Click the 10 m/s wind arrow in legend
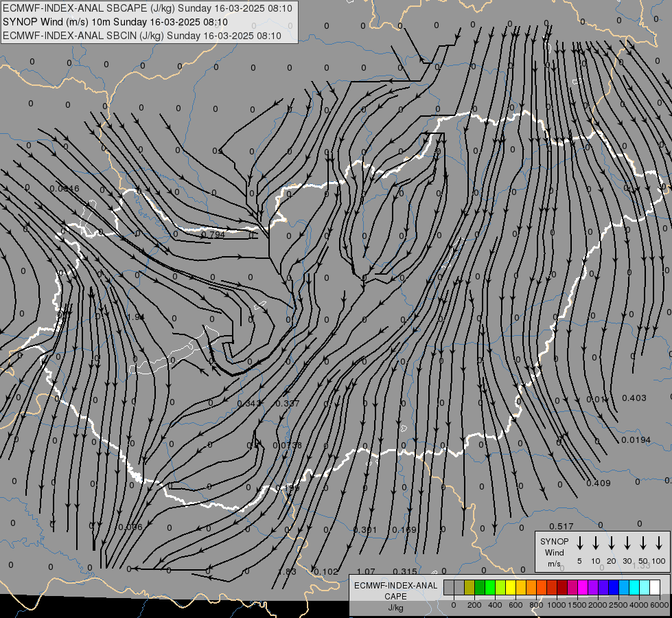The image size is (672, 618). click(x=596, y=542)
